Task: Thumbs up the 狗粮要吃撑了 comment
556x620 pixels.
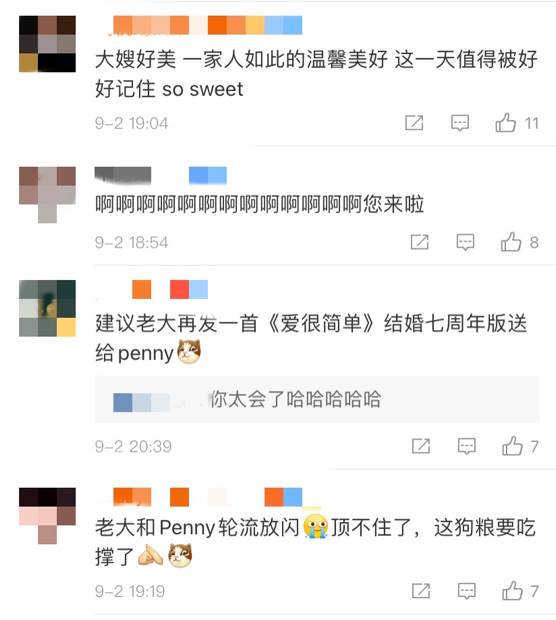Action: pyautogui.click(x=513, y=591)
